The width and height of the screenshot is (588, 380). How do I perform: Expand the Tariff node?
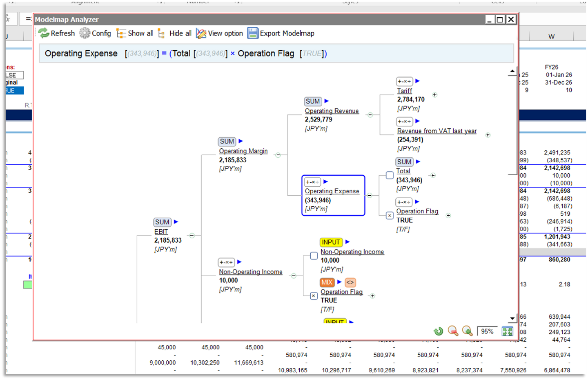pos(434,95)
